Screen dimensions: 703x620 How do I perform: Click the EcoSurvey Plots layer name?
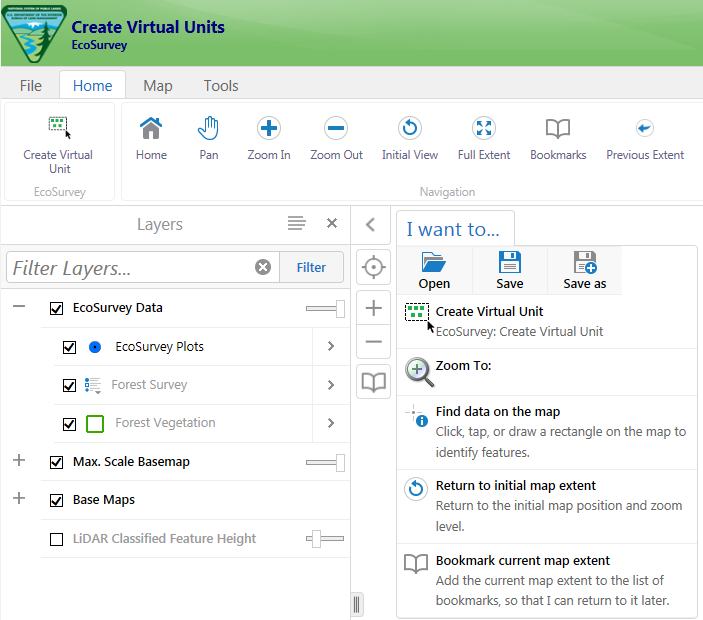pos(160,347)
